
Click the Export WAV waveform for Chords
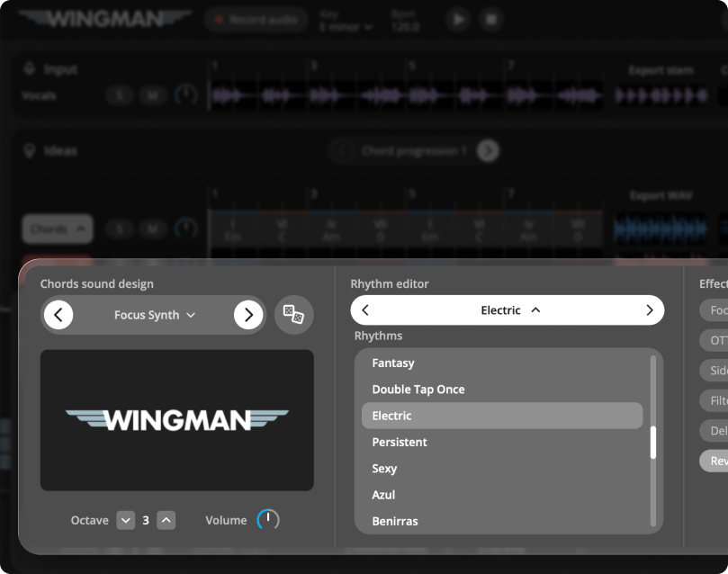pyautogui.click(x=661, y=229)
